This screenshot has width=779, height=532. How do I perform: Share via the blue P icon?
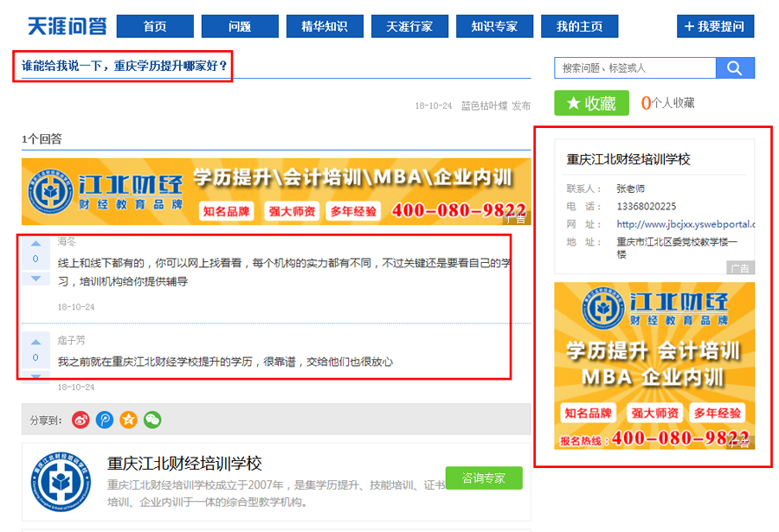pos(105,420)
